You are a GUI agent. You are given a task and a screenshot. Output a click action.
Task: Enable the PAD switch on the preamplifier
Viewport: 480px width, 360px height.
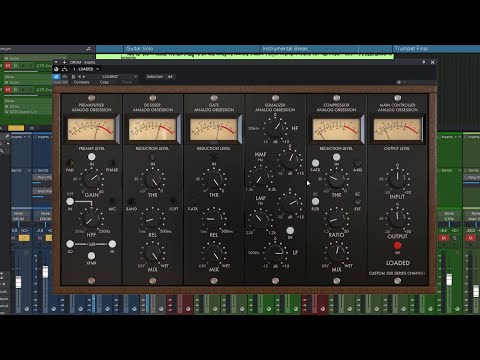click(70, 163)
